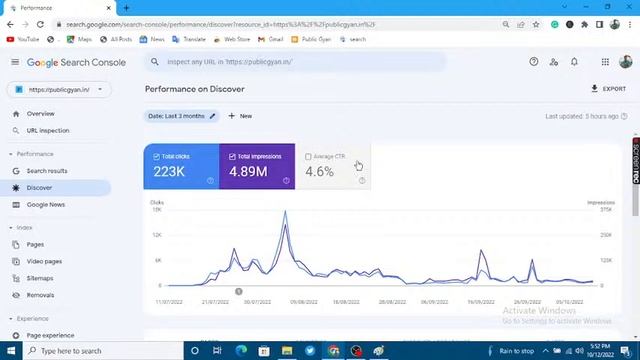The height and width of the screenshot is (360, 640).
Task: Open the Maps bookmark
Action: (x=79, y=39)
